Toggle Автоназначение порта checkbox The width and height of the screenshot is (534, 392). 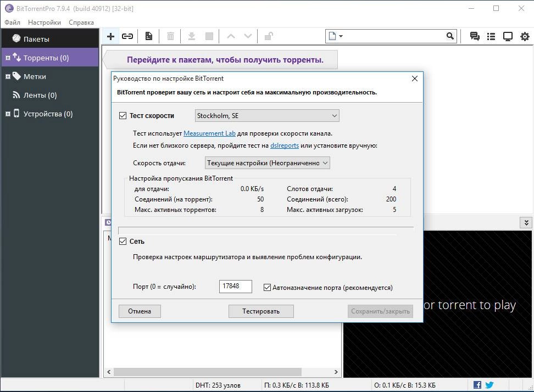268,288
